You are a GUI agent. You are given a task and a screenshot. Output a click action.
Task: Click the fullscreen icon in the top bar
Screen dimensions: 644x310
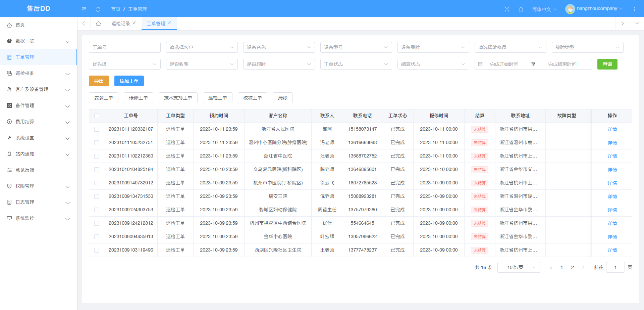[507, 9]
